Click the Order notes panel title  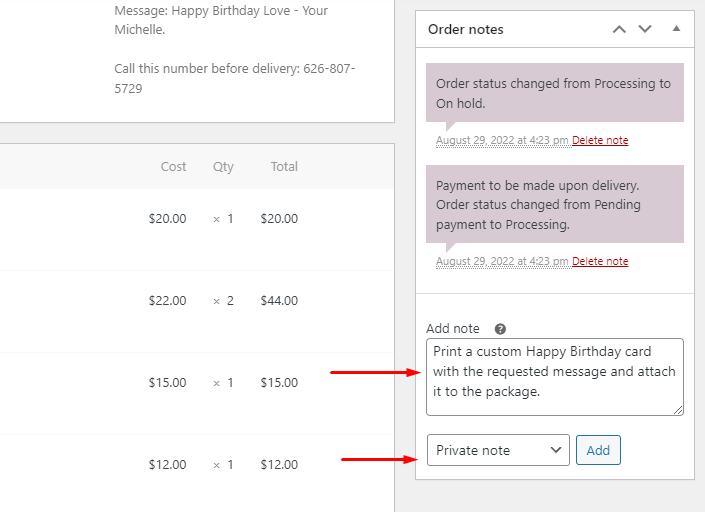[466, 29]
